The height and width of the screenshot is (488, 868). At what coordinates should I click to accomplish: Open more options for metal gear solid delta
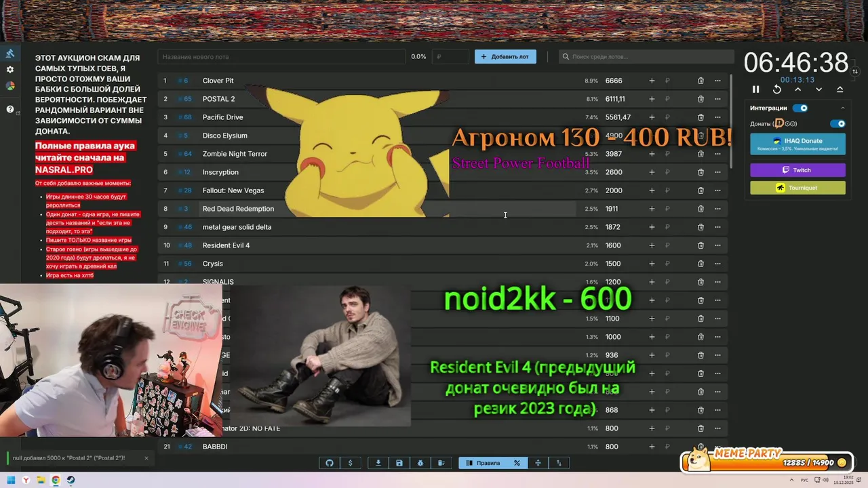point(717,227)
